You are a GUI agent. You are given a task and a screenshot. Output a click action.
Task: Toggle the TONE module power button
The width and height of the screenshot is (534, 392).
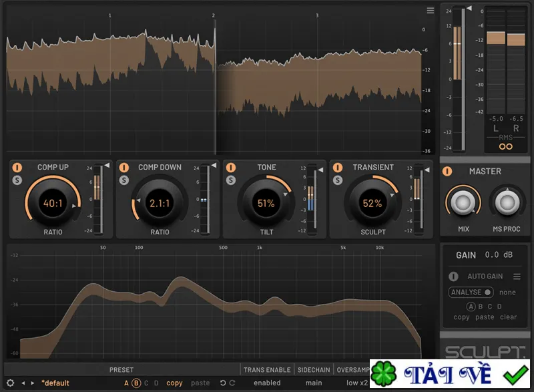[x=231, y=167]
